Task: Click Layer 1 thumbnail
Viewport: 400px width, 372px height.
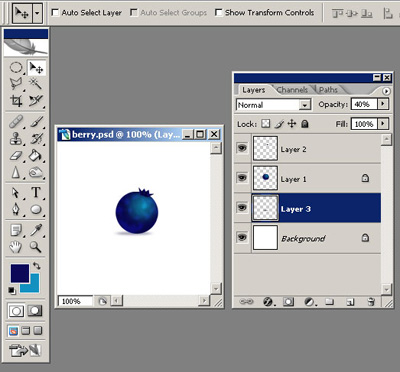Action: tap(265, 178)
